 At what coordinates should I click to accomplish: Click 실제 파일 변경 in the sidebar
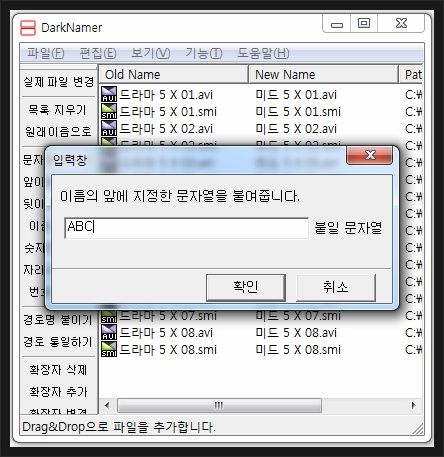[x=59, y=82]
